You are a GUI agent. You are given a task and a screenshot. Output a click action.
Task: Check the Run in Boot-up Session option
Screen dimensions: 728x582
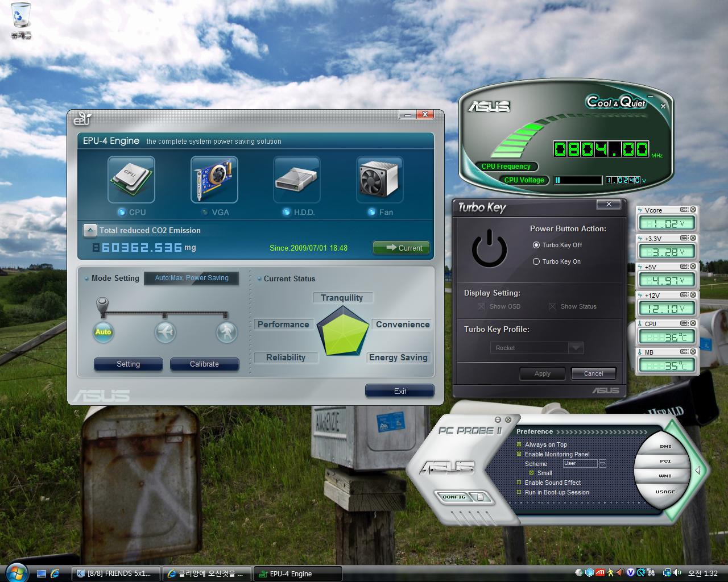tap(519, 492)
